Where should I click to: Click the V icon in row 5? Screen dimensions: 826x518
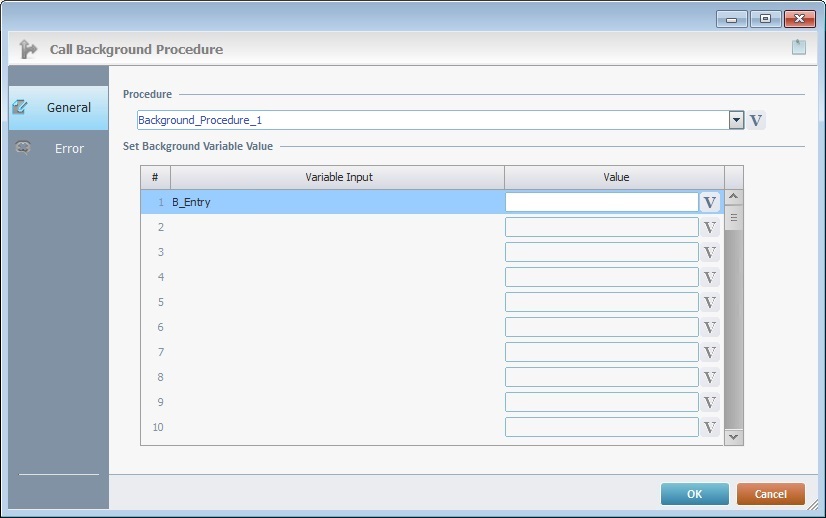(x=710, y=302)
